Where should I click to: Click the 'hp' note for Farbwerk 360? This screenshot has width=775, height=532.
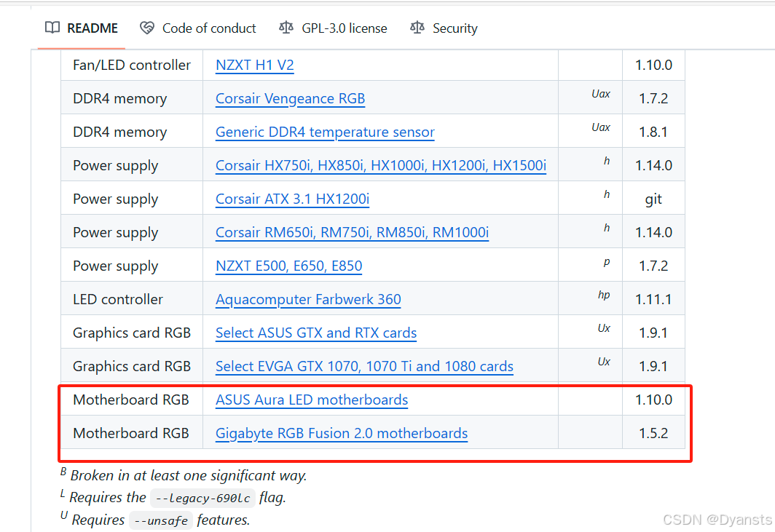point(604,295)
